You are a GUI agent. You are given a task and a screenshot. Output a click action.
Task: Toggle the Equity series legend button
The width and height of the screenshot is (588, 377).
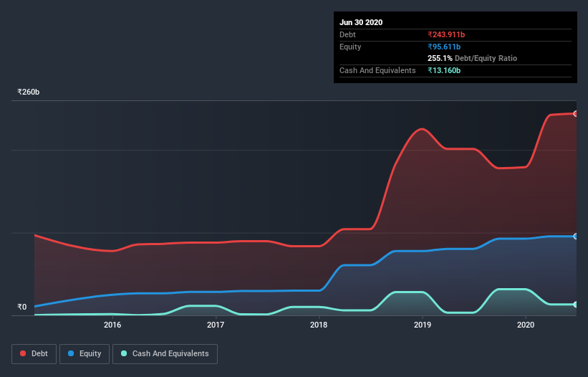[85, 354]
